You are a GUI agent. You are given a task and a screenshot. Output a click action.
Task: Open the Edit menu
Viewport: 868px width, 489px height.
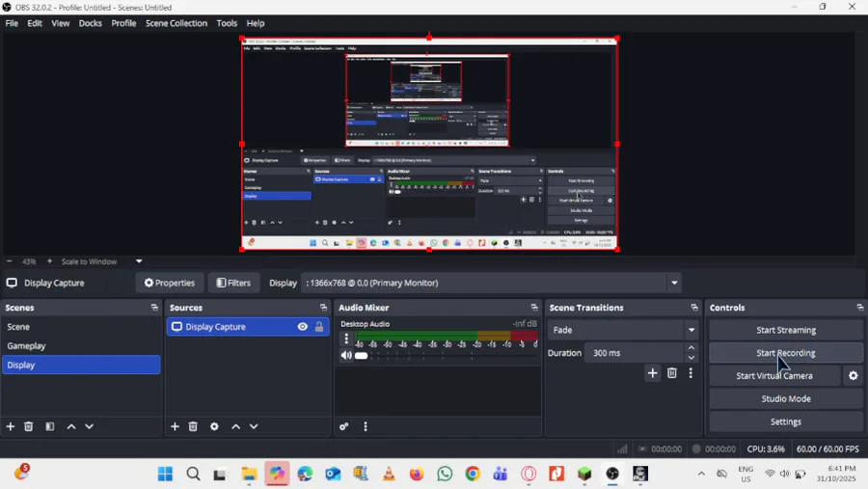(x=35, y=23)
